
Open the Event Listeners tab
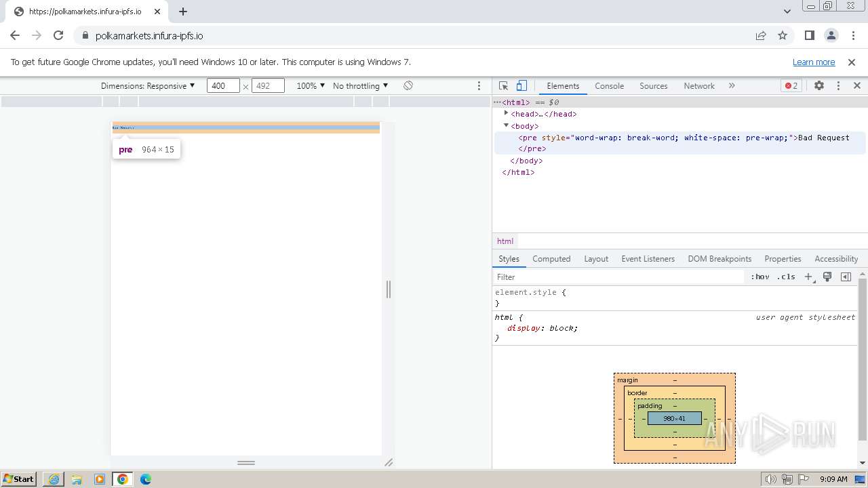(648, 259)
